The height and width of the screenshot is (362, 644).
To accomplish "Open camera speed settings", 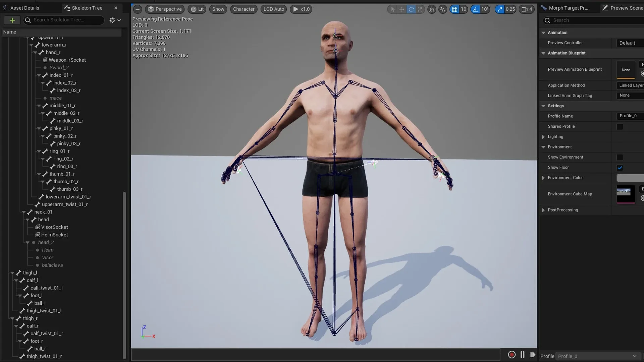I will click(x=527, y=9).
